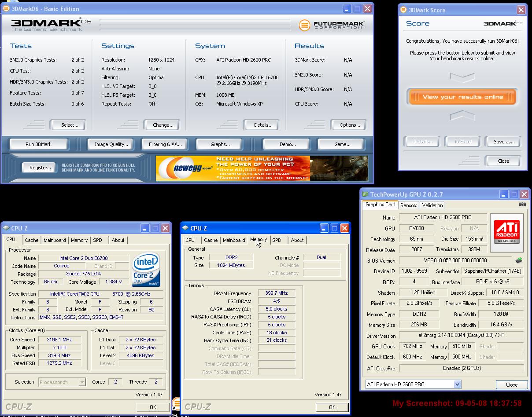Viewport: 532px width, 417px height.
Task: Click the CAS# Latency 5.0 clocks value
Action: 277,309
